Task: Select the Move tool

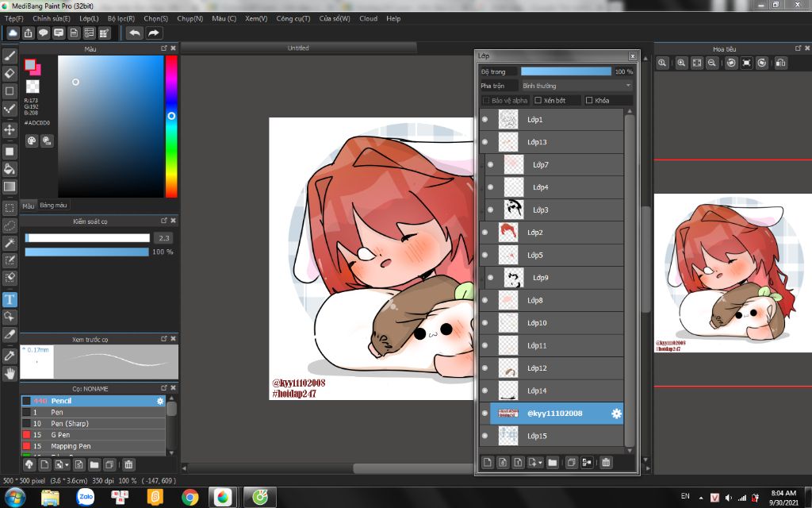Action: pyautogui.click(x=10, y=129)
